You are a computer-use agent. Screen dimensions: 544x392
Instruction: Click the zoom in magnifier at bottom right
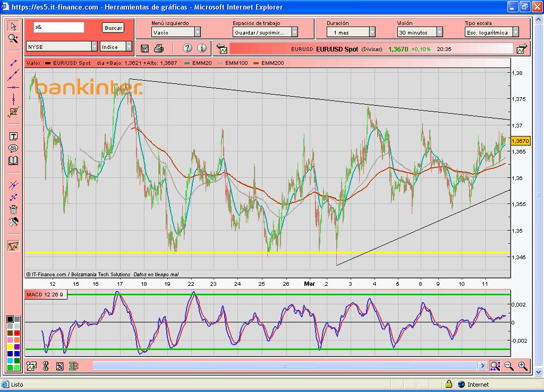(x=523, y=365)
